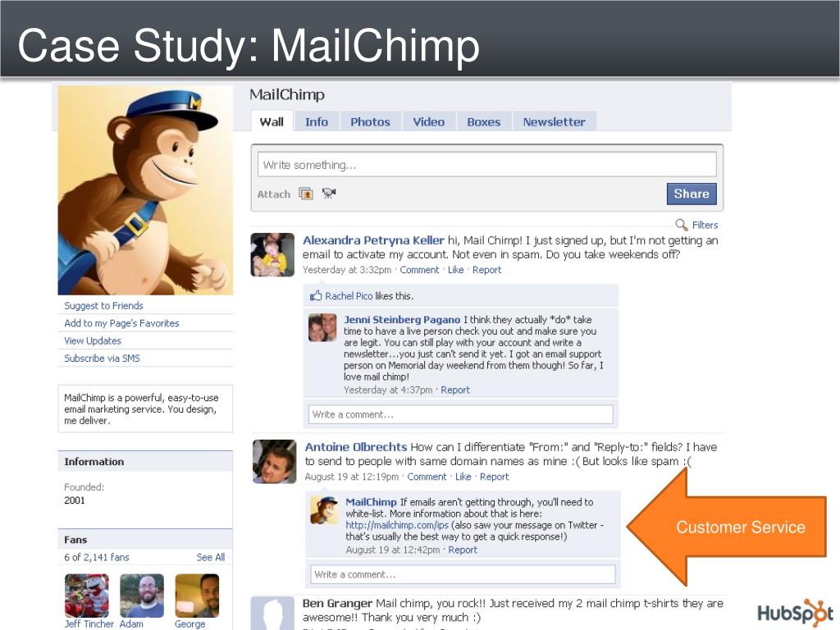
Task: Open the Newsletter tab
Action: (554, 121)
